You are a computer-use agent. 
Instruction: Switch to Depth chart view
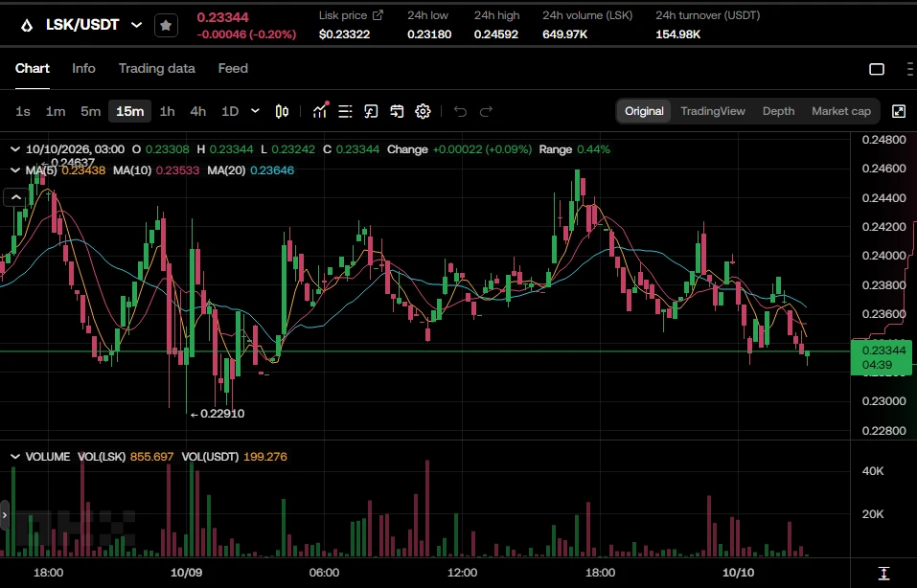pyautogui.click(x=778, y=111)
